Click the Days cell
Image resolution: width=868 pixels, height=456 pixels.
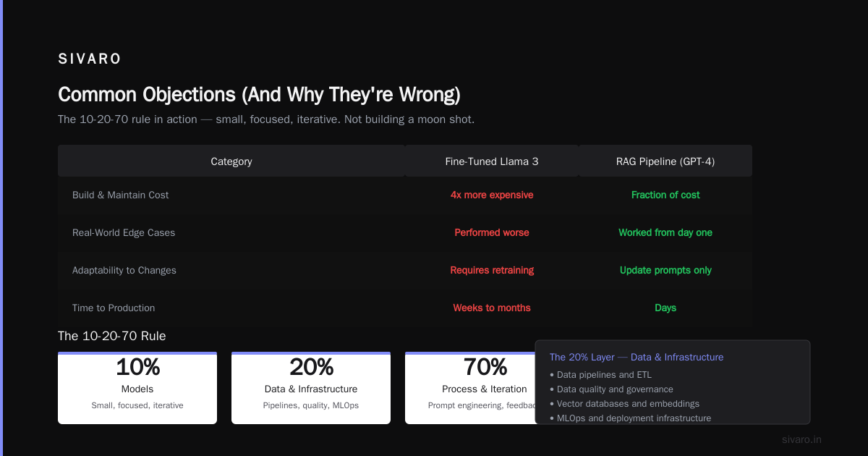(x=665, y=308)
